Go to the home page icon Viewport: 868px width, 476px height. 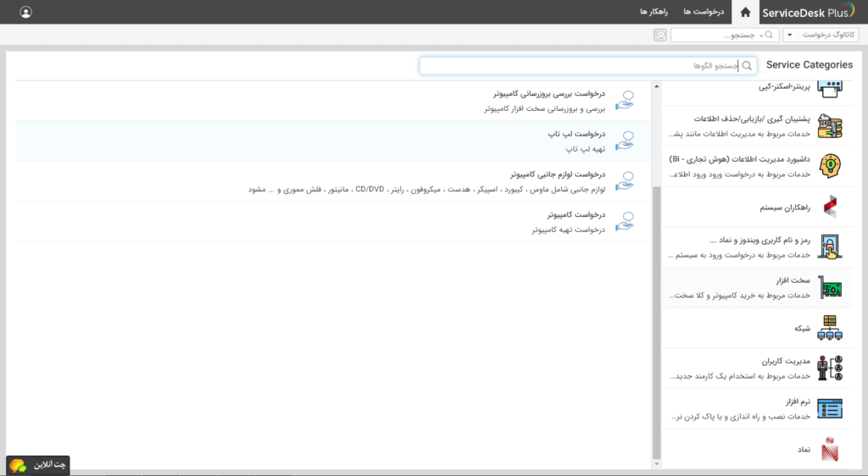(745, 12)
